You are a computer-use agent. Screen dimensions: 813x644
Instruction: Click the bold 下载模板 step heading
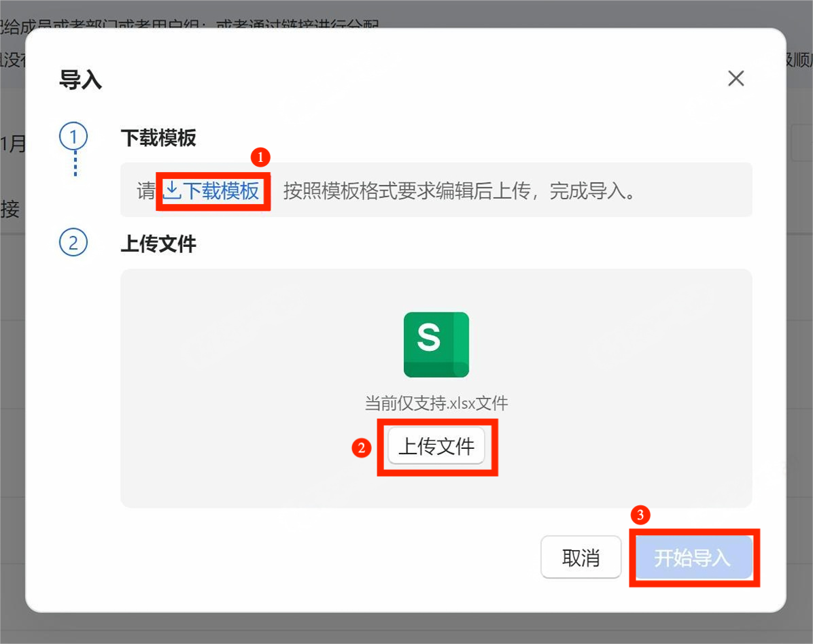158,138
